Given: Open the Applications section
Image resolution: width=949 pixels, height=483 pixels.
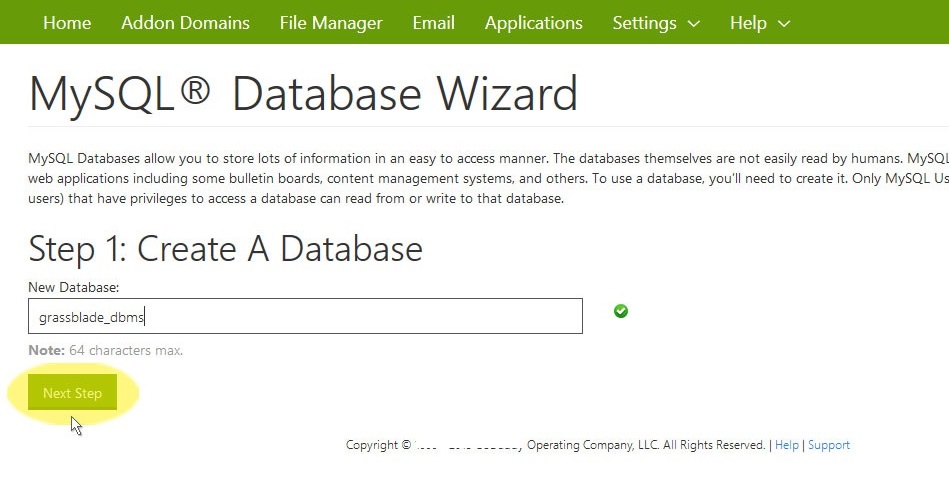Looking at the screenshot, I should pyautogui.click(x=533, y=22).
